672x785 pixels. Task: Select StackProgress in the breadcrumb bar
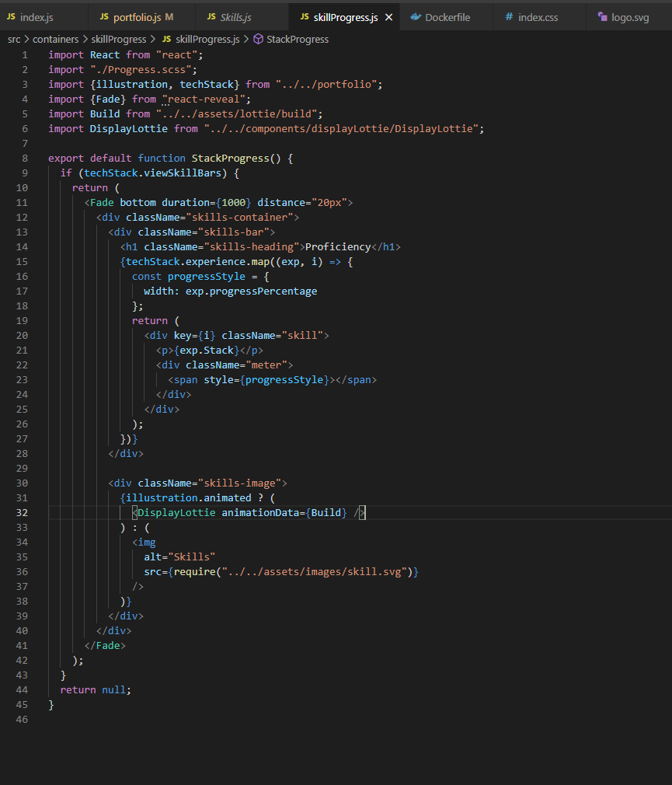pyautogui.click(x=300, y=39)
